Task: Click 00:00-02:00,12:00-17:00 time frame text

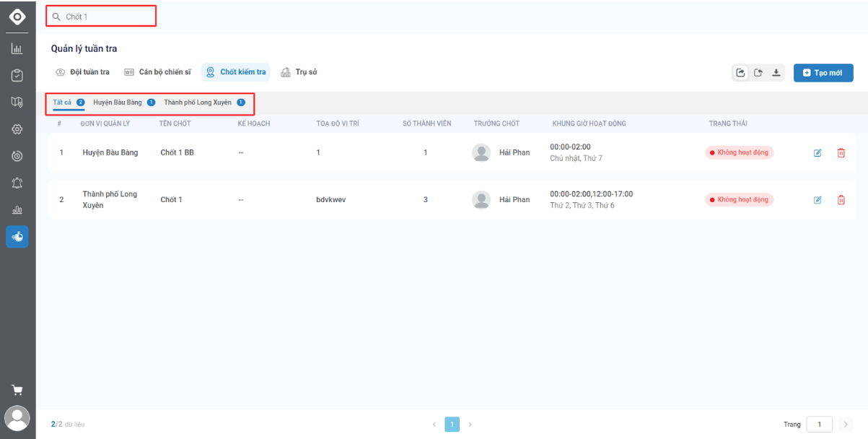Action: (x=592, y=194)
